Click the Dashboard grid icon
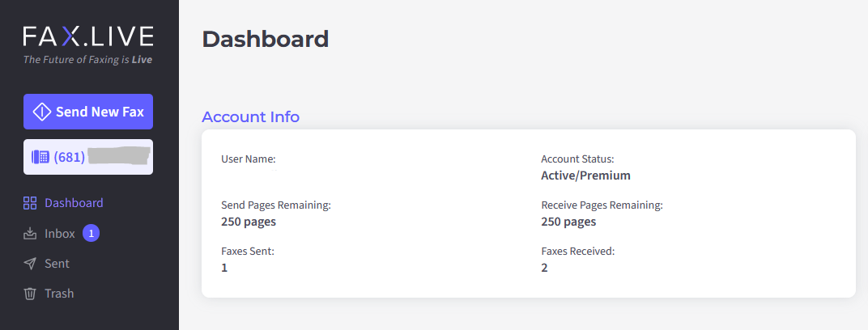This screenshot has width=868, height=330. click(x=30, y=203)
